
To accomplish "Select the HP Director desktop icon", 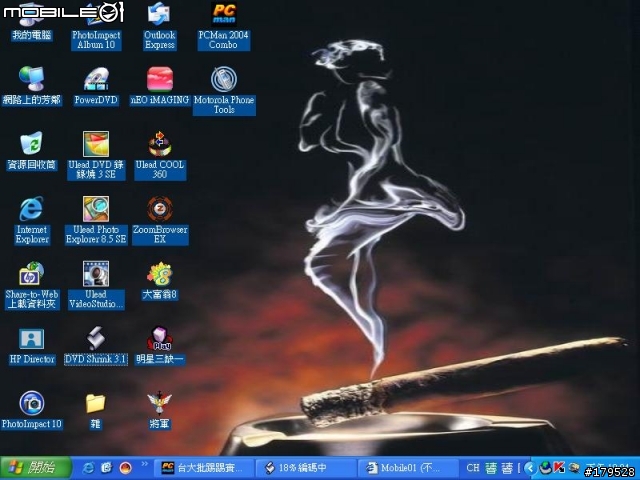I will (x=31, y=346).
